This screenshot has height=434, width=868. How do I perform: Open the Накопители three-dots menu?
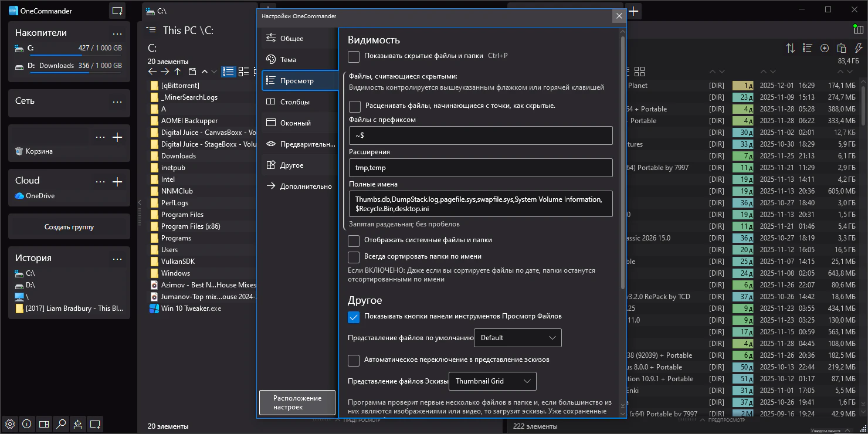pos(117,33)
